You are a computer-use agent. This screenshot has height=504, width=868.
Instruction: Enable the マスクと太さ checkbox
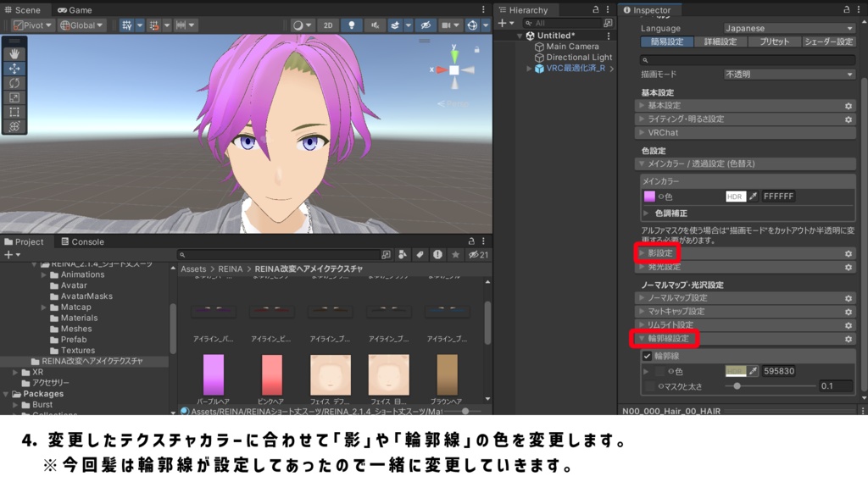tap(648, 385)
